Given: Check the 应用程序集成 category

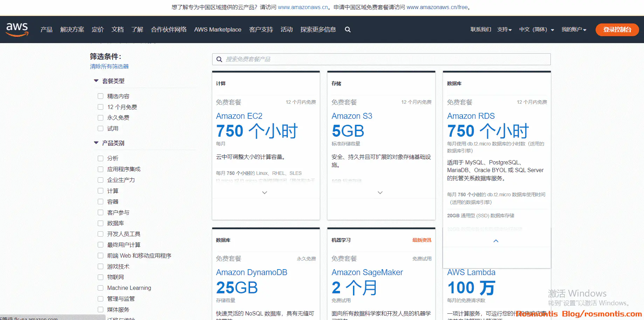Looking at the screenshot, I should [x=101, y=169].
